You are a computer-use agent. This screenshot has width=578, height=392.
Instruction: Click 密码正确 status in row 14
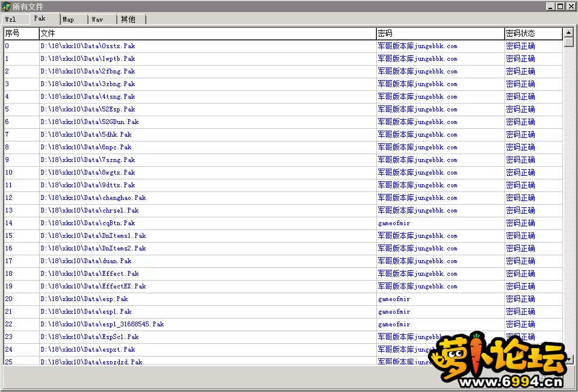point(520,223)
